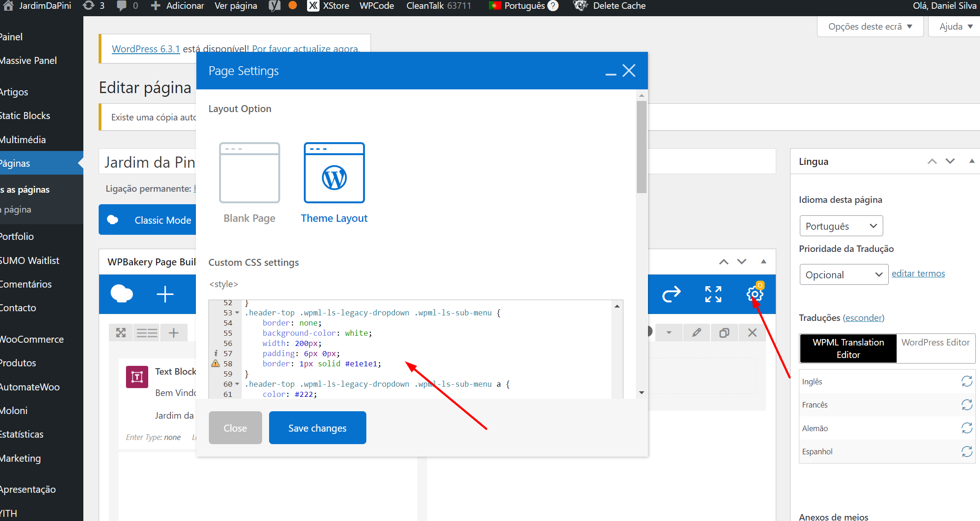Select the Blank Page layout option

pos(249,183)
